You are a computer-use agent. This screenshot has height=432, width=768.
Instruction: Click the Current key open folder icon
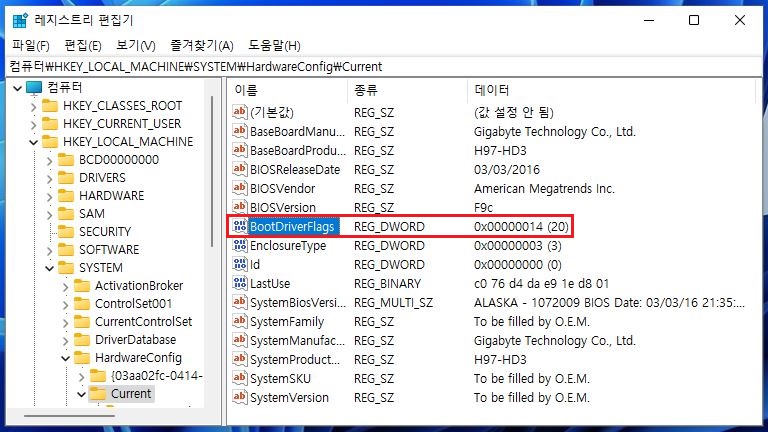point(98,393)
